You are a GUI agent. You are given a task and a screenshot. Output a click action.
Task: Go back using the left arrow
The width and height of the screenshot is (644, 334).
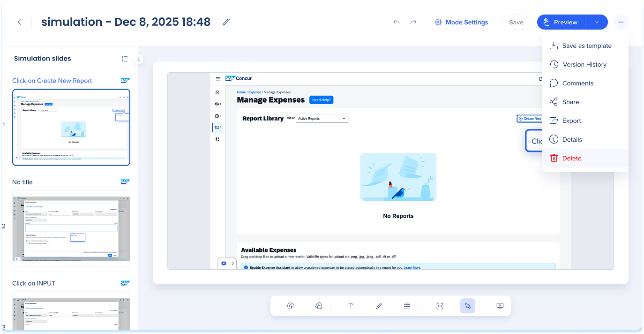click(x=20, y=22)
